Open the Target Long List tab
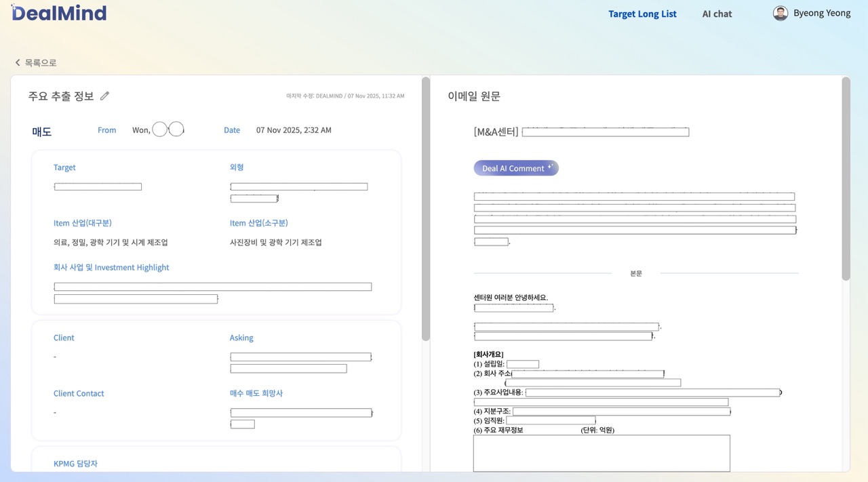Image resolution: width=868 pixels, height=482 pixels. tap(642, 14)
